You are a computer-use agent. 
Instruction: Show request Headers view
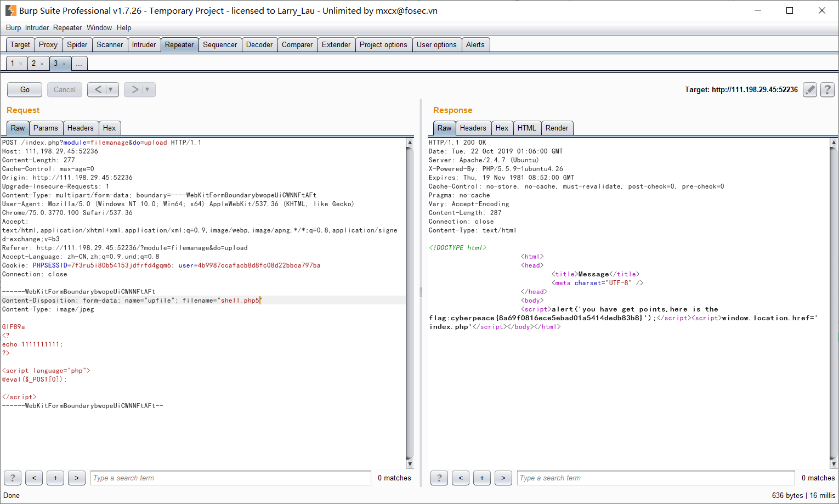tap(81, 128)
